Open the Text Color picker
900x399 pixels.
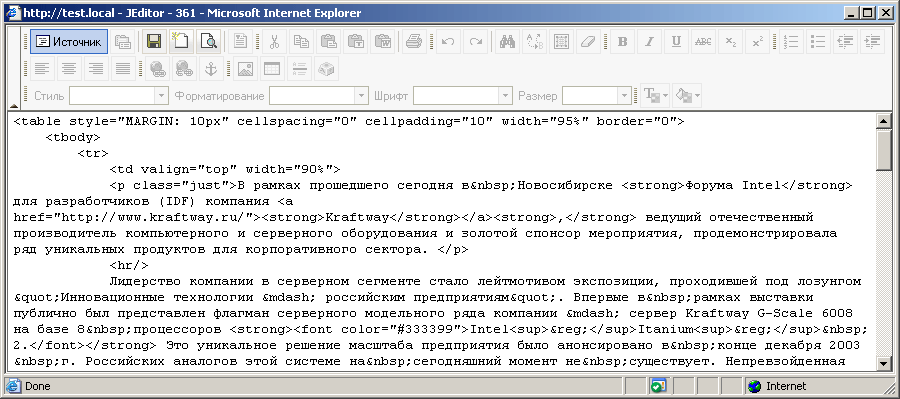click(656, 96)
